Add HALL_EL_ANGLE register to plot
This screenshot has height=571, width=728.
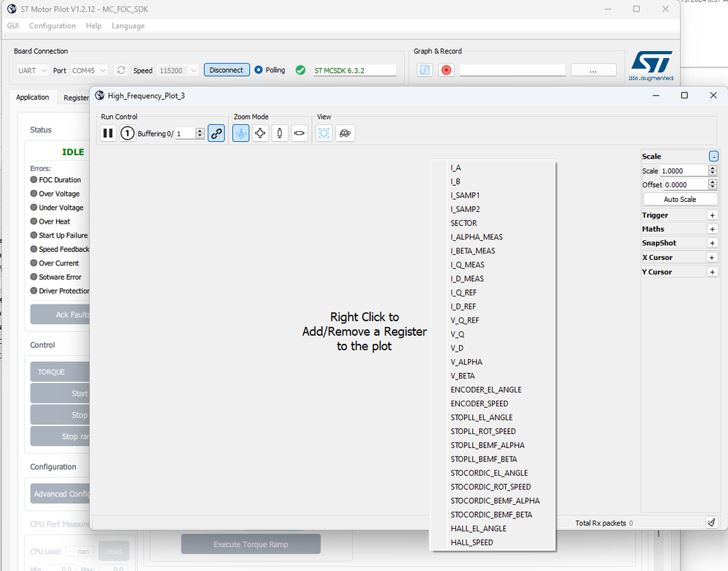[493, 528]
